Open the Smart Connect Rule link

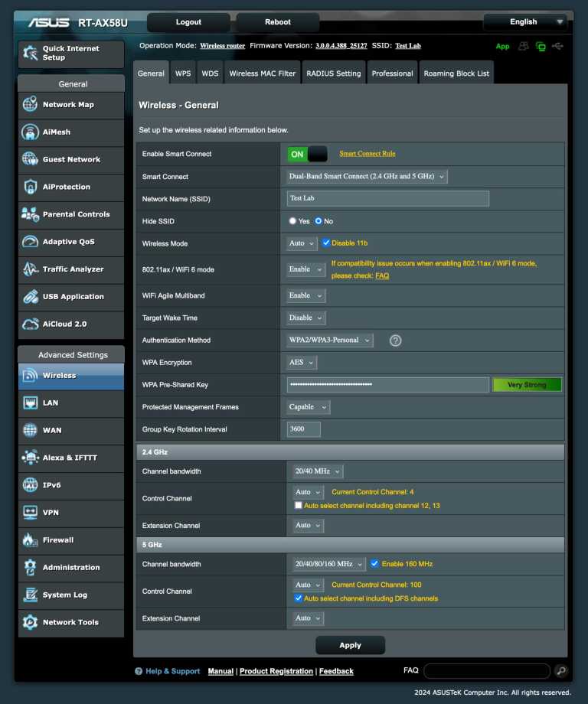pos(367,154)
